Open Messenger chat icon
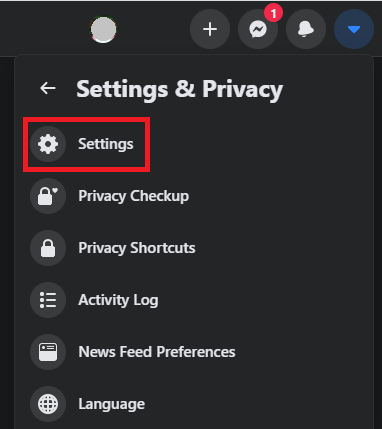382x429 pixels. pos(258,29)
